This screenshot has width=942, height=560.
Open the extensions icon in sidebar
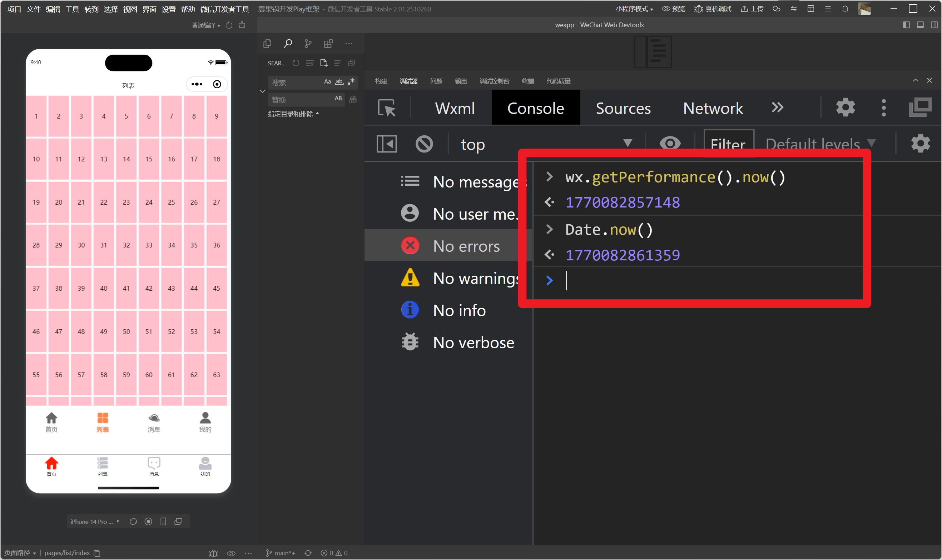point(328,44)
